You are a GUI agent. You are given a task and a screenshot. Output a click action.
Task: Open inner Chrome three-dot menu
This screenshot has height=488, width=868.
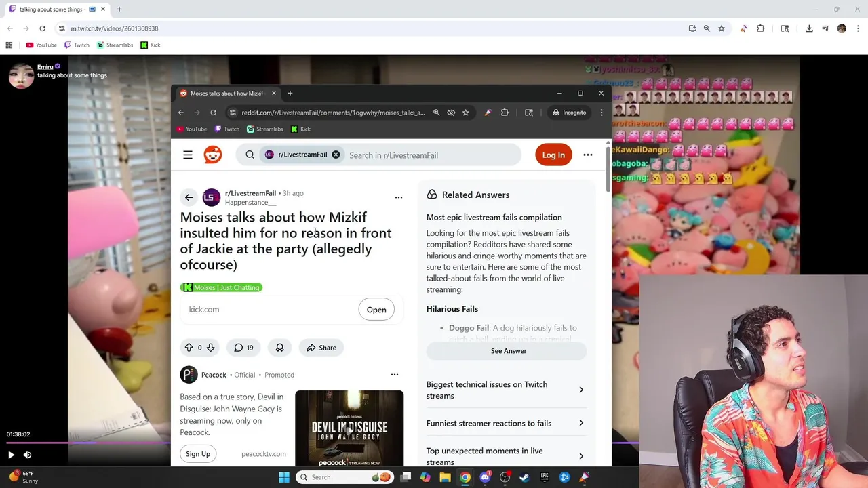[601, 113]
